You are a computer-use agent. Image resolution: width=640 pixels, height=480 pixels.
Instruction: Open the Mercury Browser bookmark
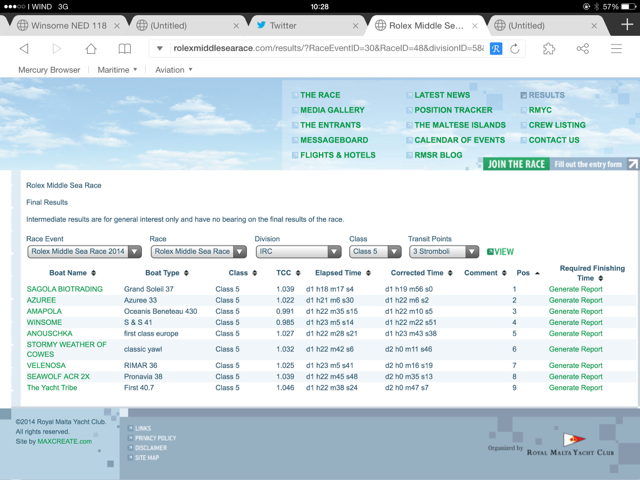[49, 70]
